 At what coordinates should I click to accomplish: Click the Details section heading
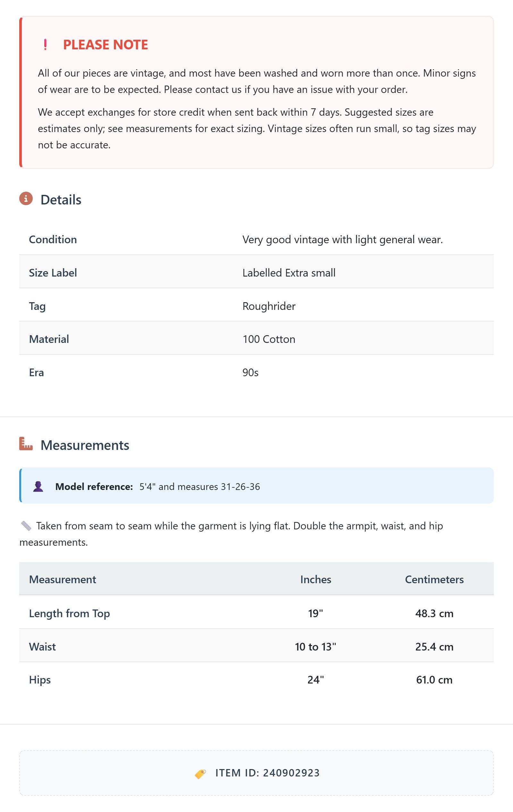pos(61,200)
